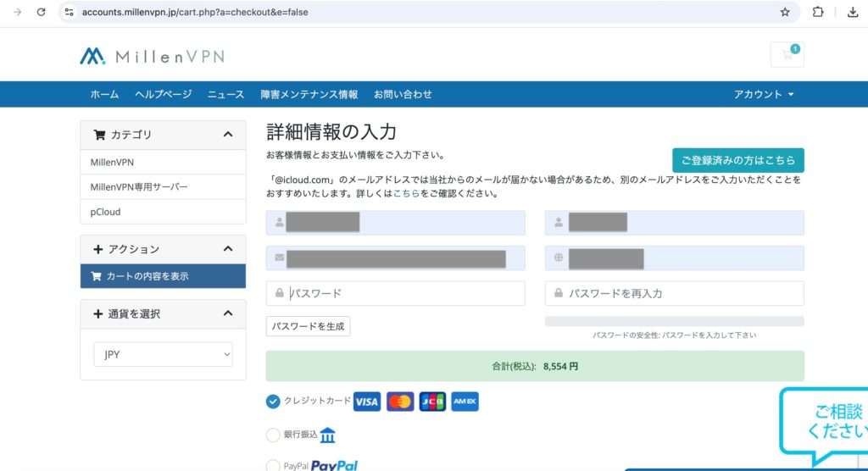
Task: Click the Mastercard logo
Action: pos(400,402)
